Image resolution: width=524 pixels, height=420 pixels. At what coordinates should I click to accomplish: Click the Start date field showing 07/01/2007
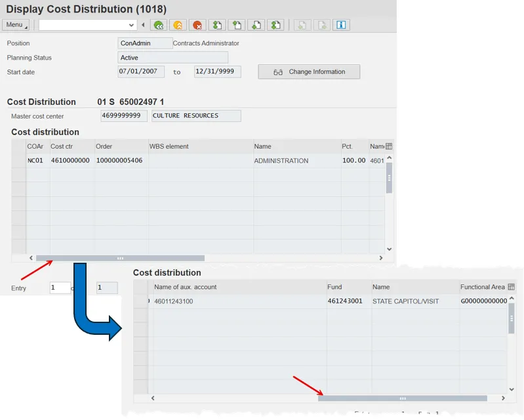point(141,71)
